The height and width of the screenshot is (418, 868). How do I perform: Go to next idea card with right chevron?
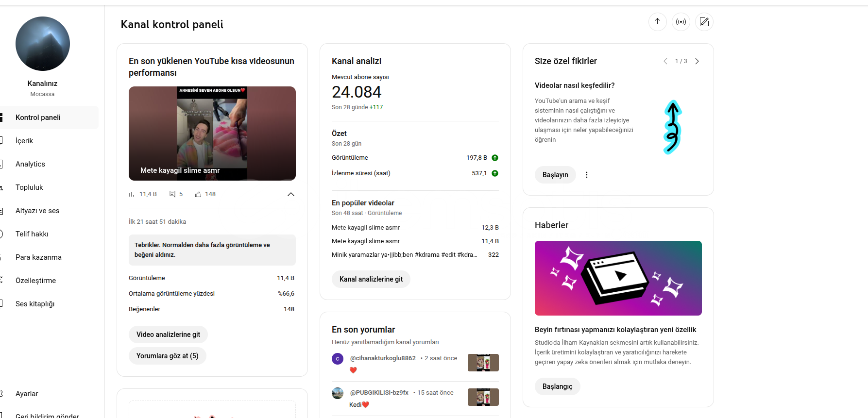tap(697, 61)
